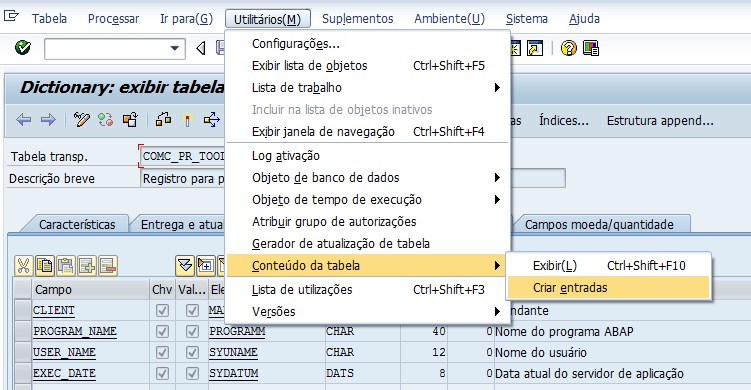Click the where-used list arrows icon
The image size is (751, 390).
(x=211, y=119)
